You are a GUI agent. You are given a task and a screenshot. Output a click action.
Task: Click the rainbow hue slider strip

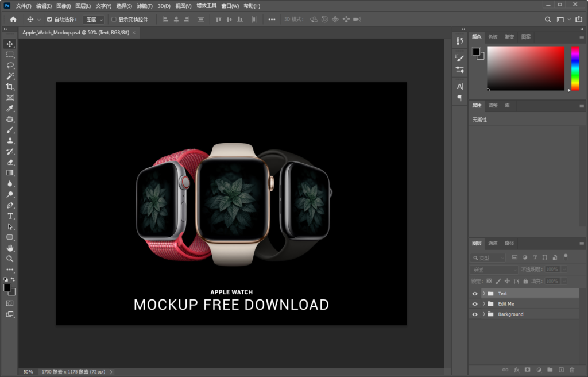(x=575, y=68)
